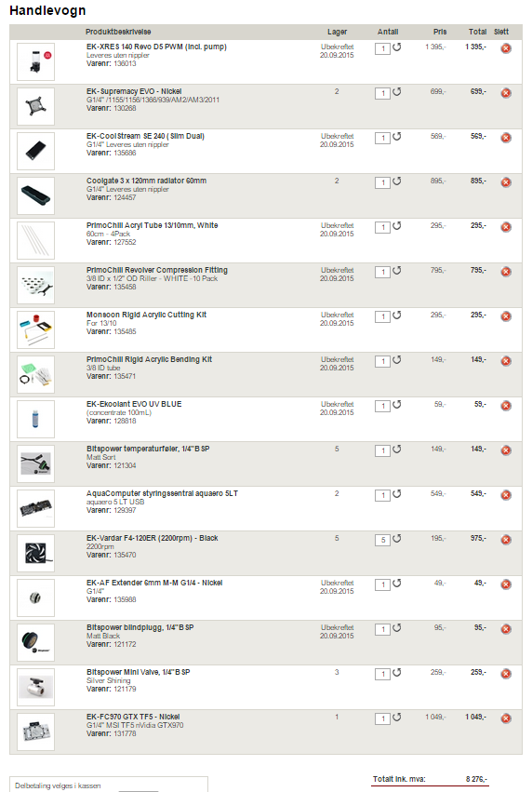The width and height of the screenshot is (532, 792).
Task: Select quantity box for EK-Ekoolant EVO UV BLUE
Action: [382, 406]
